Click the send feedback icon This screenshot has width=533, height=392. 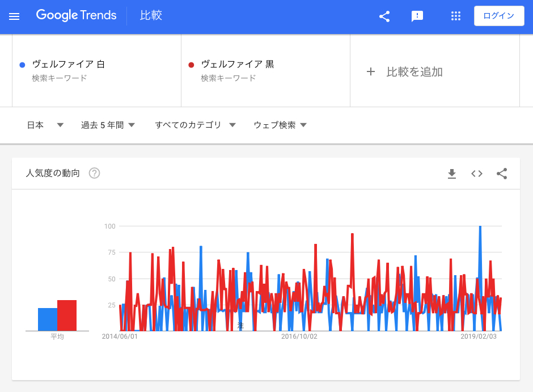click(x=417, y=16)
